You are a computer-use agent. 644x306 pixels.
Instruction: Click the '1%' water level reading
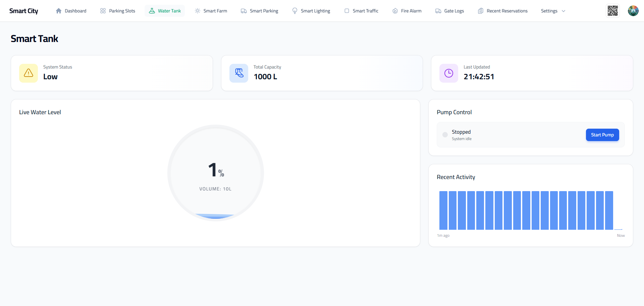(x=216, y=170)
